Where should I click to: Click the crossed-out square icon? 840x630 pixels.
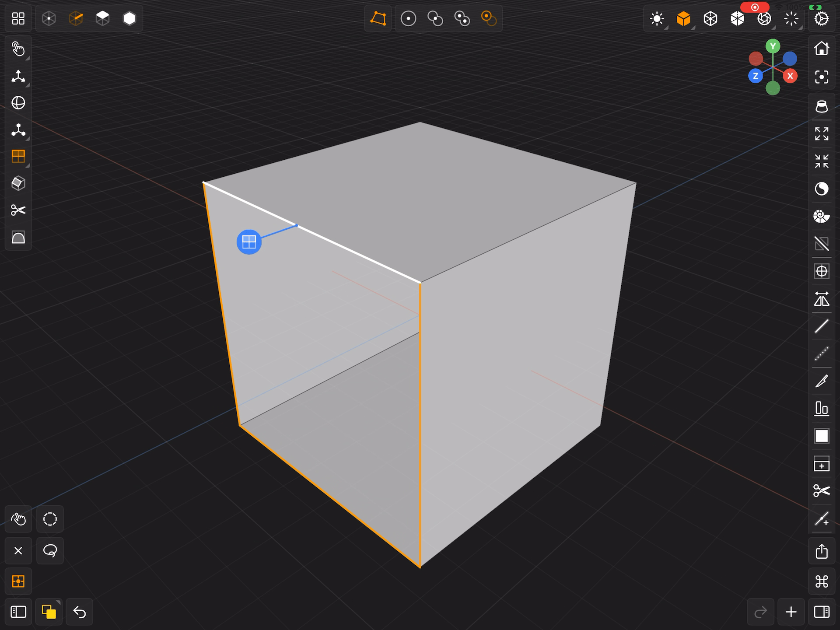click(x=822, y=243)
